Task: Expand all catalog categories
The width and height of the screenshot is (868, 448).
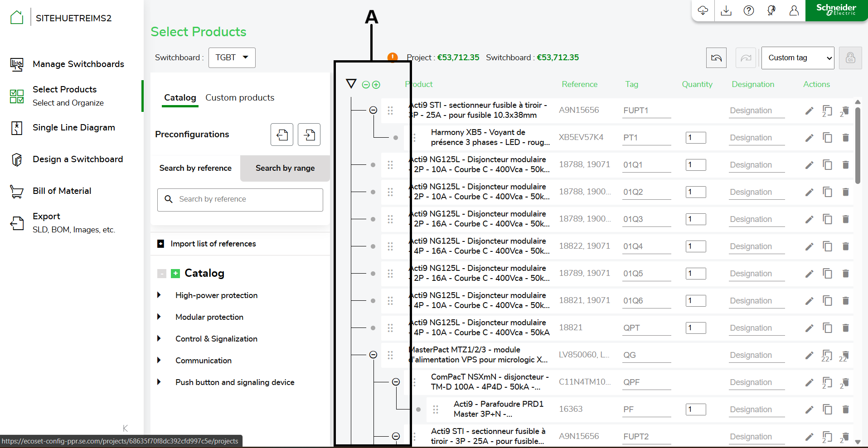Action: pos(175,274)
